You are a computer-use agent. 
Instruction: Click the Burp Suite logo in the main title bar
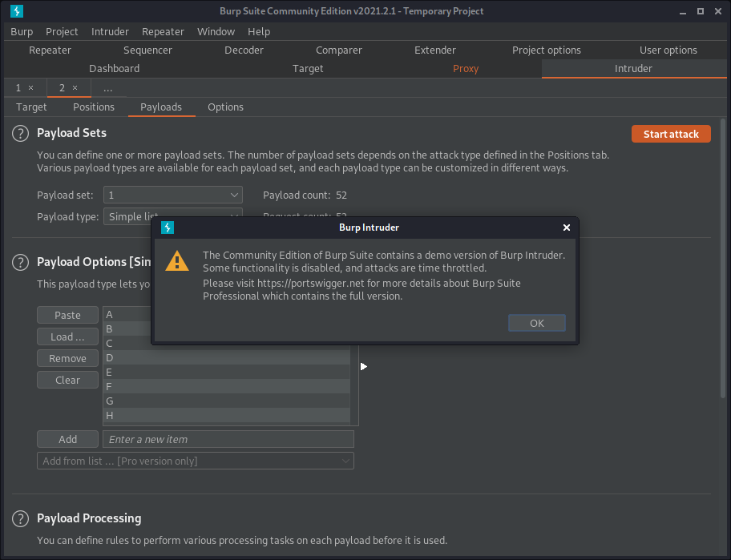tap(17, 10)
